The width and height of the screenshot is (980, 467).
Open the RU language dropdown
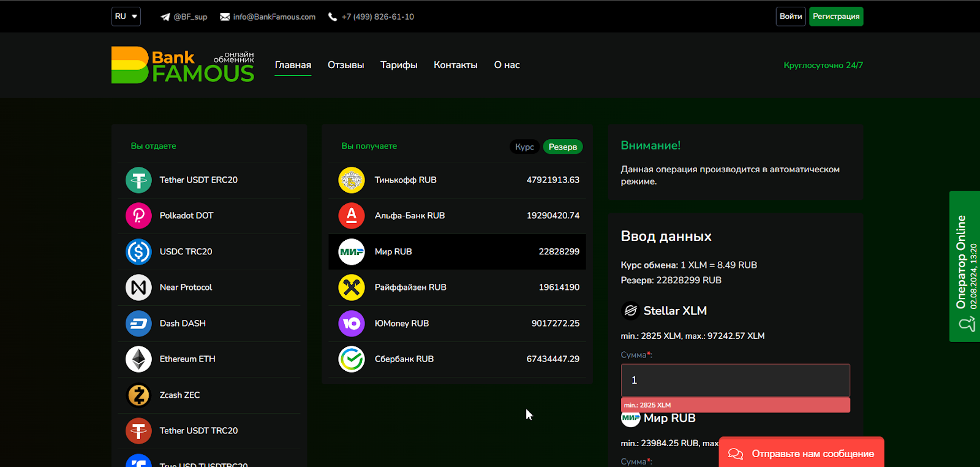[x=126, y=17]
